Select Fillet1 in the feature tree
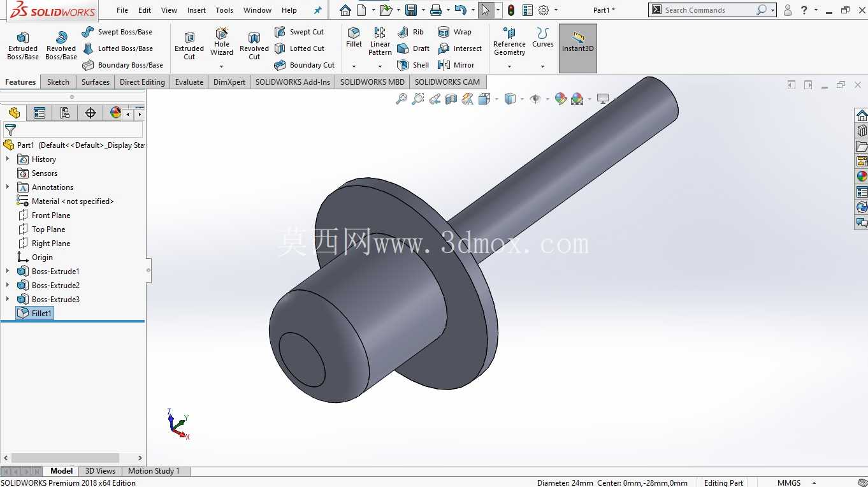Viewport: 868px width, 487px height. point(35,314)
